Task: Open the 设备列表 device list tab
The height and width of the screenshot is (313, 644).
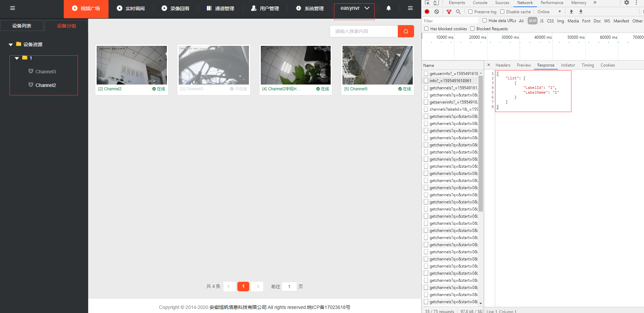Action: (x=22, y=25)
